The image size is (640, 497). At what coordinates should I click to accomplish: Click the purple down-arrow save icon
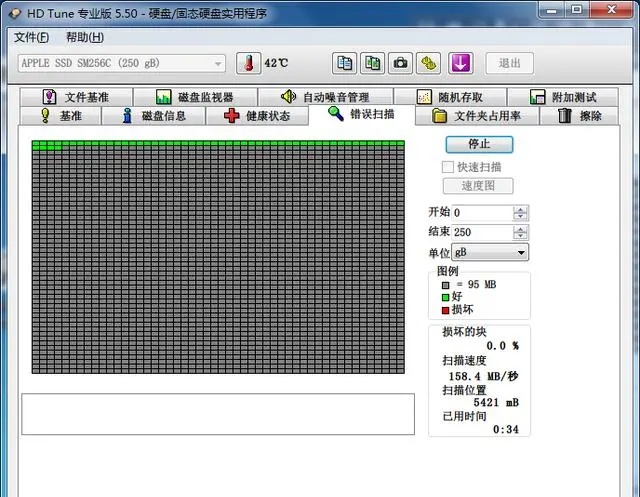[460, 63]
